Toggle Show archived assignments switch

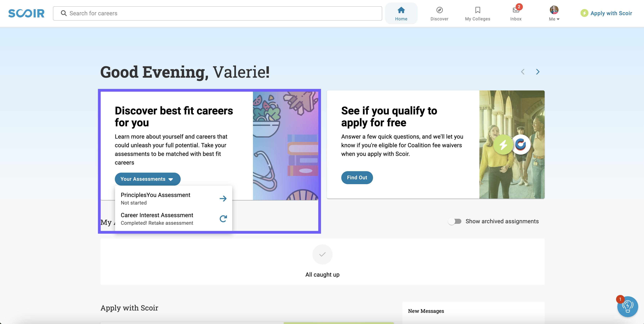[x=455, y=221]
